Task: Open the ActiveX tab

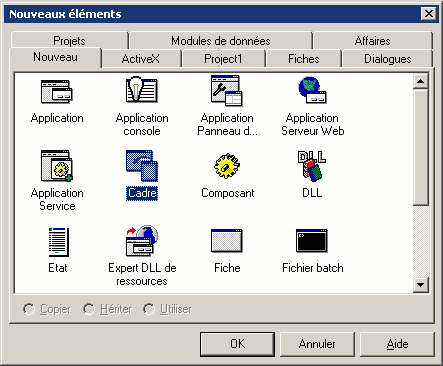Action: [141, 59]
